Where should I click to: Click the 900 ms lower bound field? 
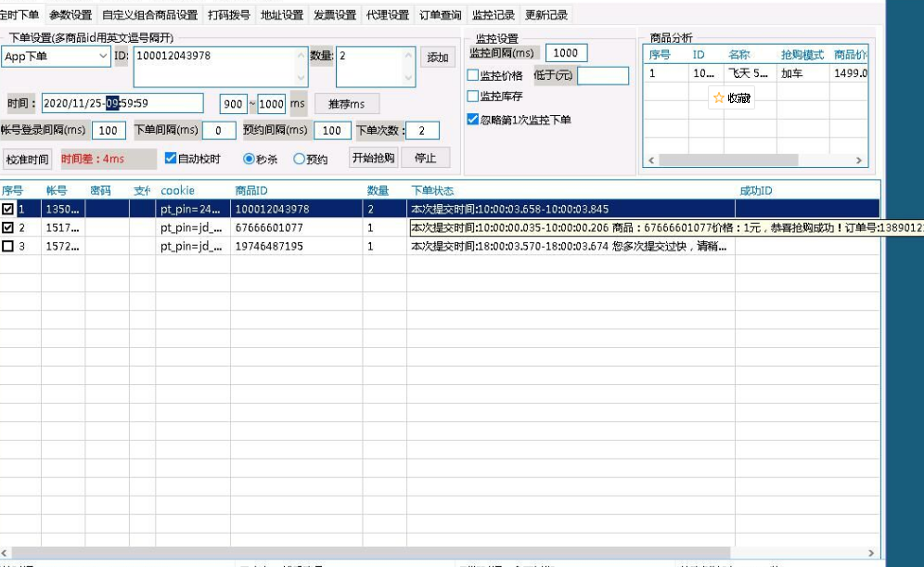click(x=234, y=104)
